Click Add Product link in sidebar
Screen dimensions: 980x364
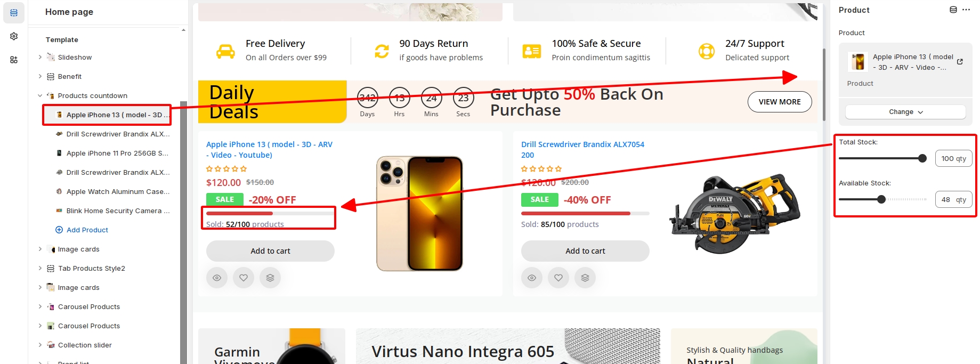point(87,230)
